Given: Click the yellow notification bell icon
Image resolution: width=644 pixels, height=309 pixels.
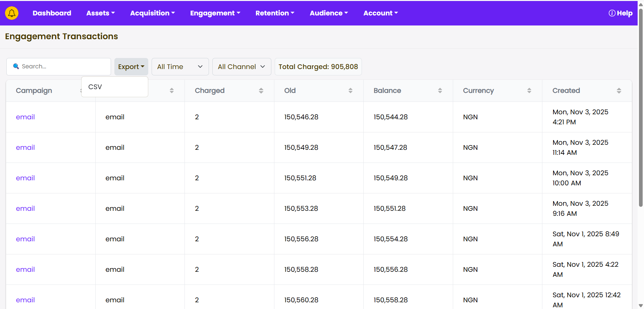Looking at the screenshot, I should point(12,13).
